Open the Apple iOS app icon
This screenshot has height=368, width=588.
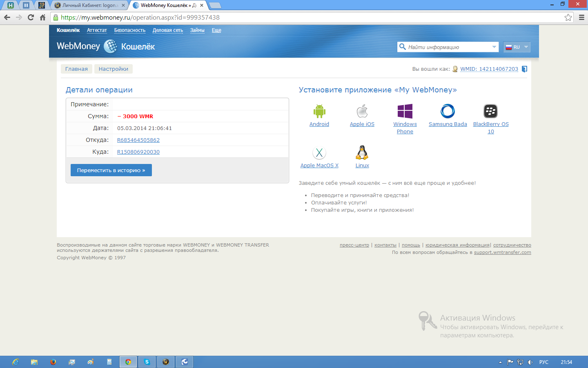[362, 111]
